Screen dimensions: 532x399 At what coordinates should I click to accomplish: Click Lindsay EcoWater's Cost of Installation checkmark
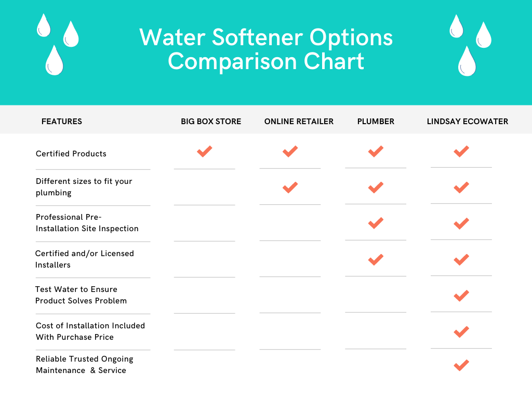461,332
